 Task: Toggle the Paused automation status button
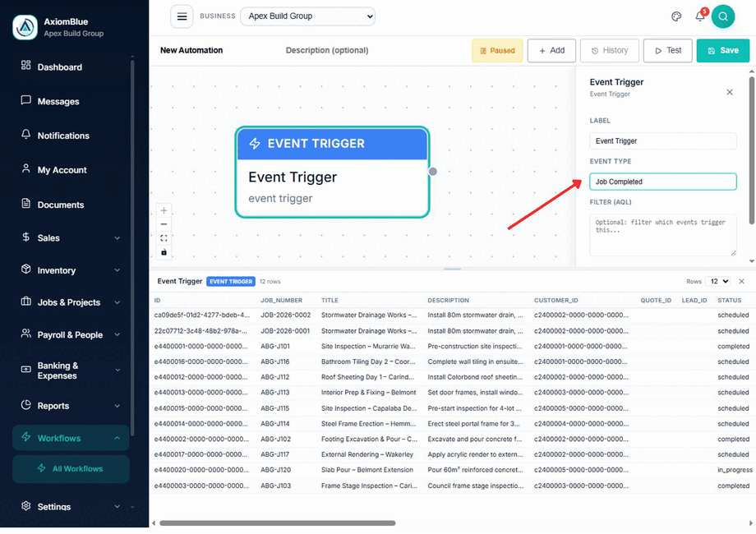click(x=497, y=51)
